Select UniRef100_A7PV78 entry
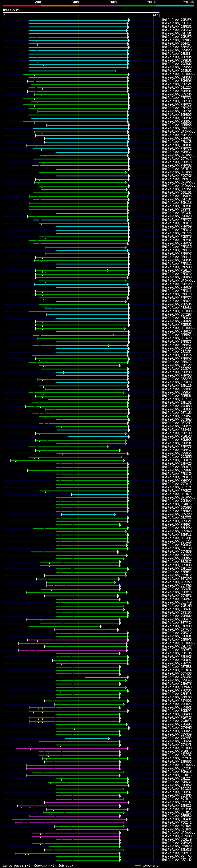Image resolution: width=197 pixels, height=868 pixels. coord(177,446)
